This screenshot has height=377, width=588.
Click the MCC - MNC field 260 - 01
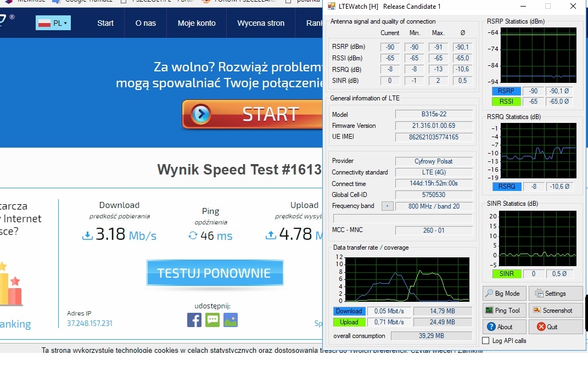coord(434,230)
